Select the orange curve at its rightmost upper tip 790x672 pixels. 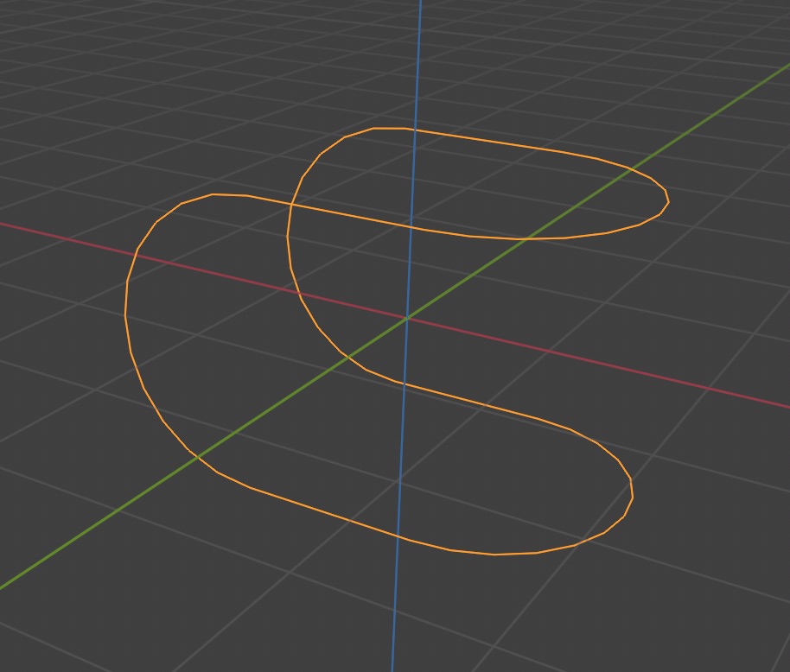click(668, 201)
